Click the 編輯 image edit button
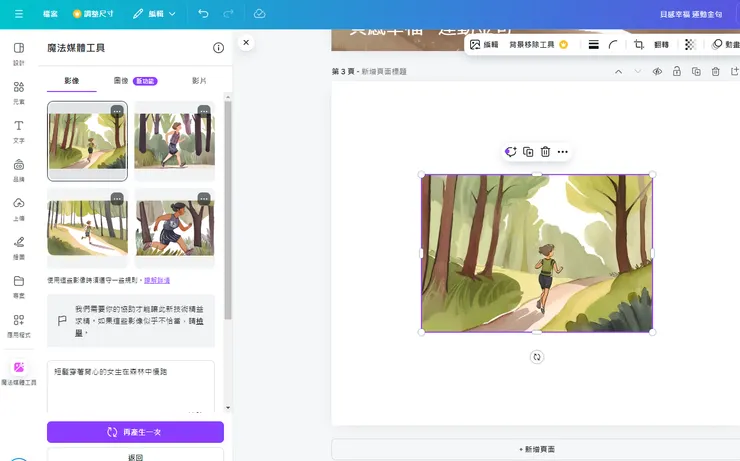Viewport: 740px width, 461px height. coord(484,44)
